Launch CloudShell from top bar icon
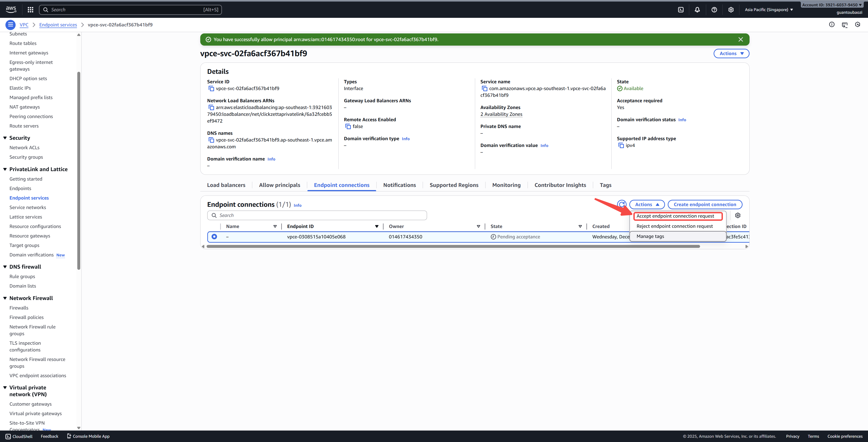This screenshot has height=442, width=868. click(x=681, y=10)
